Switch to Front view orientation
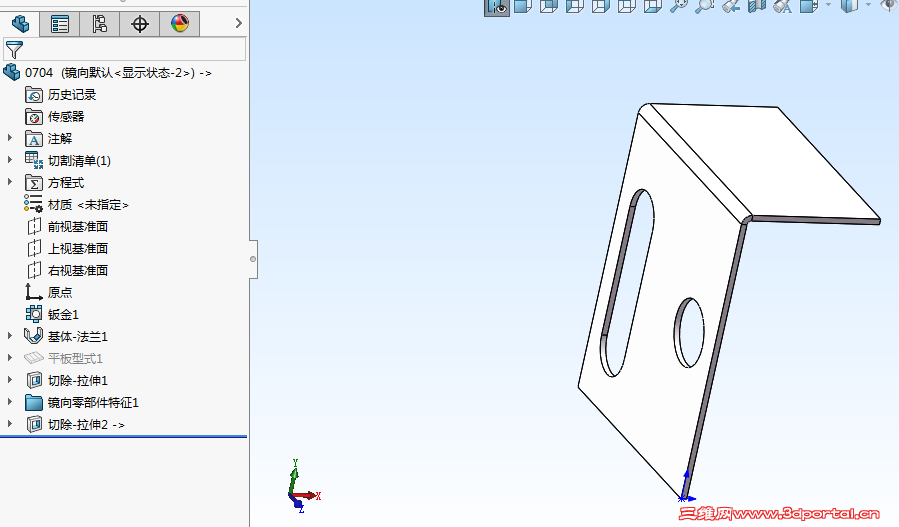Image resolution: width=899 pixels, height=527 pixels. pos(523,6)
